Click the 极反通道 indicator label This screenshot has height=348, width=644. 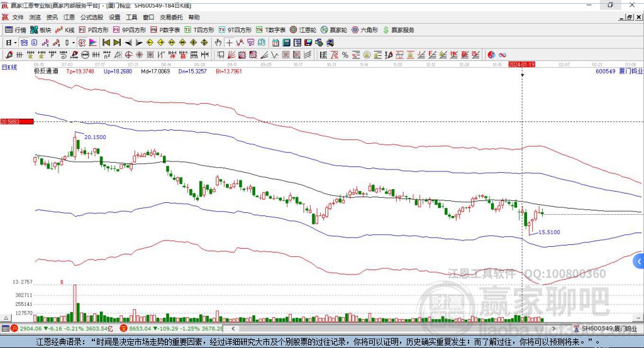46,71
